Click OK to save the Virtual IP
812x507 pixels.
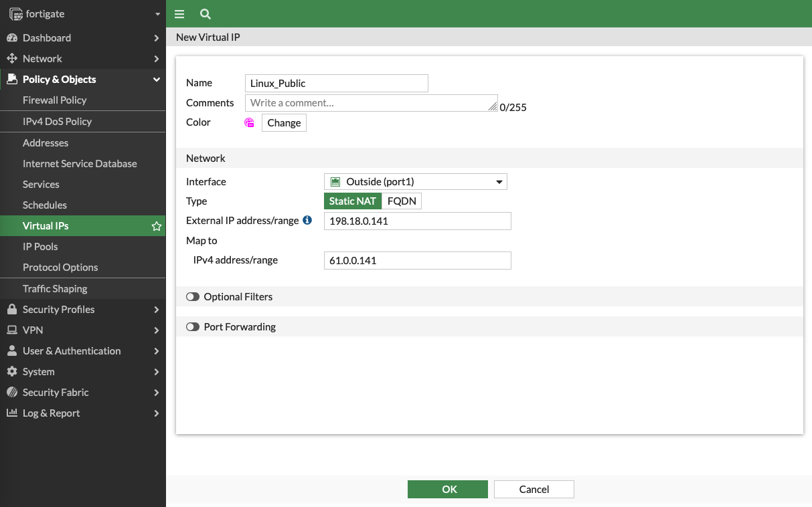tap(448, 490)
